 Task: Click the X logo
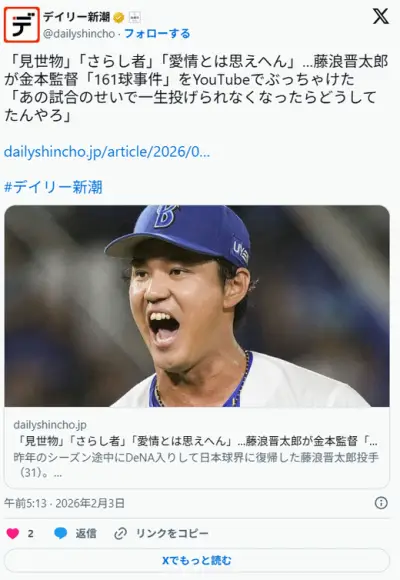click(381, 16)
